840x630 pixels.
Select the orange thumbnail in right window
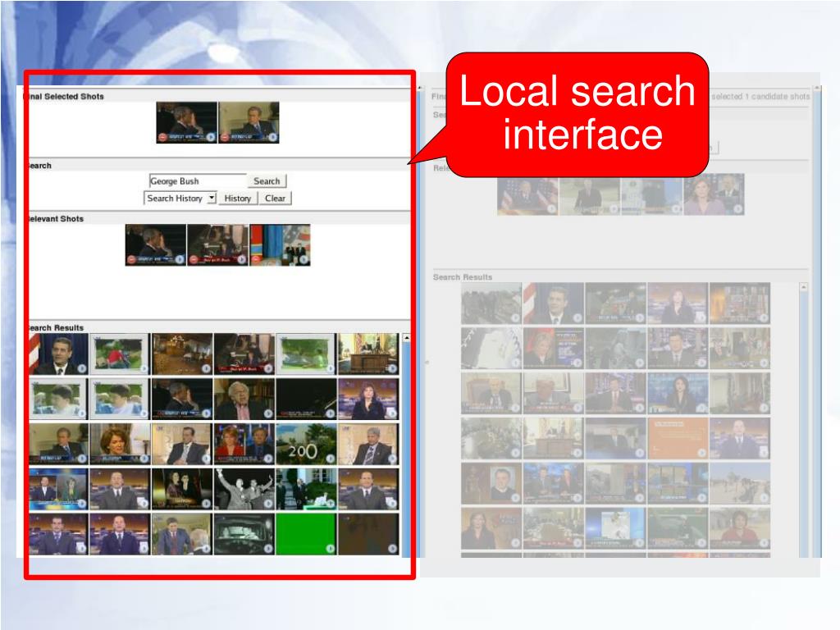coord(678,439)
